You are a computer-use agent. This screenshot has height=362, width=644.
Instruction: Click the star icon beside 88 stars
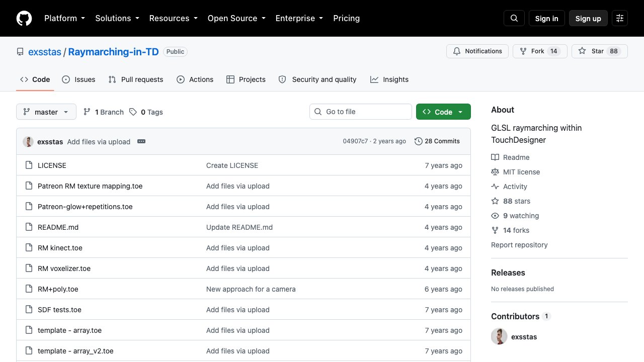pos(495,201)
